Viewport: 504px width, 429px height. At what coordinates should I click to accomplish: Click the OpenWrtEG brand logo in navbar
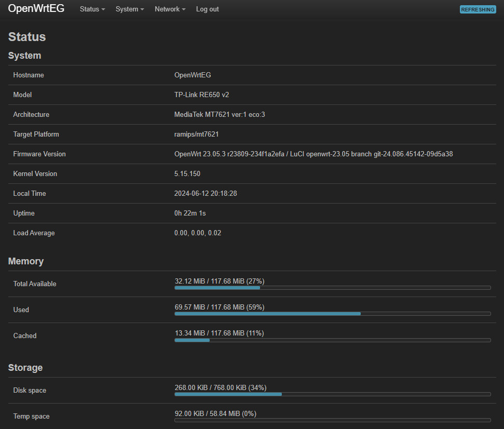point(36,9)
